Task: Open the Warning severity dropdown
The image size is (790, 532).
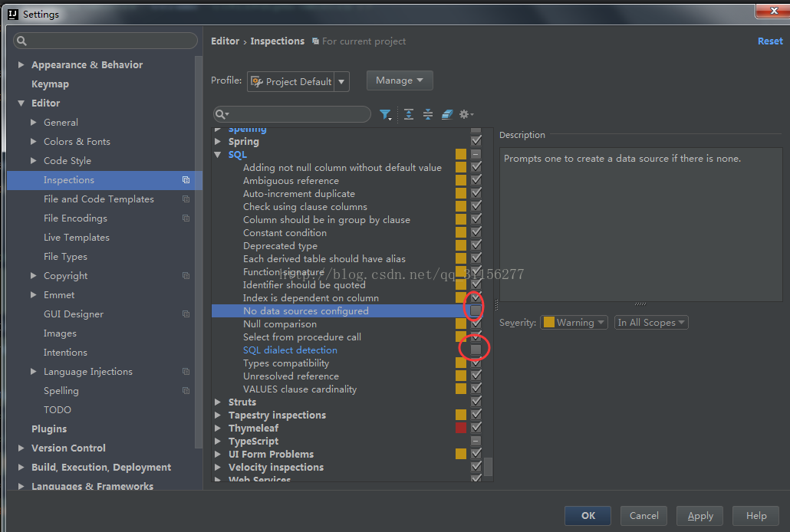Action: [574, 323]
